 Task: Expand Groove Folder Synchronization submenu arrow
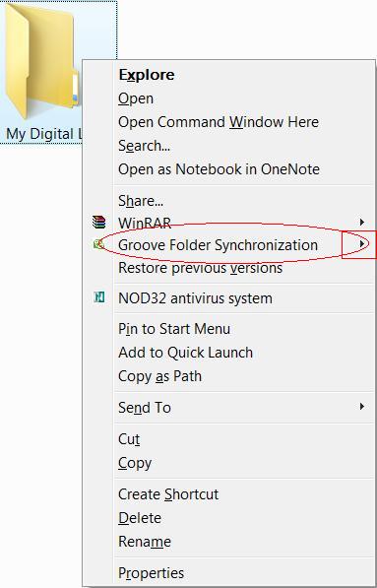tap(361, 244)
